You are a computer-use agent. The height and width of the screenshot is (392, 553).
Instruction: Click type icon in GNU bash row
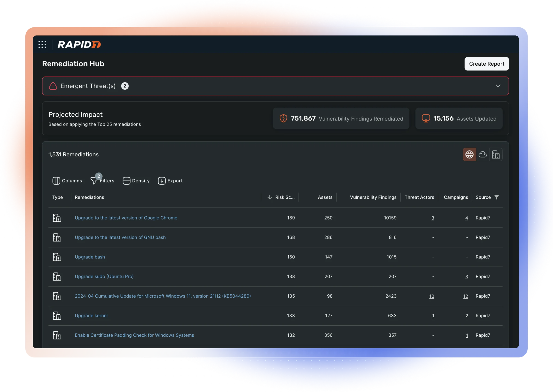tap(57, 237)
